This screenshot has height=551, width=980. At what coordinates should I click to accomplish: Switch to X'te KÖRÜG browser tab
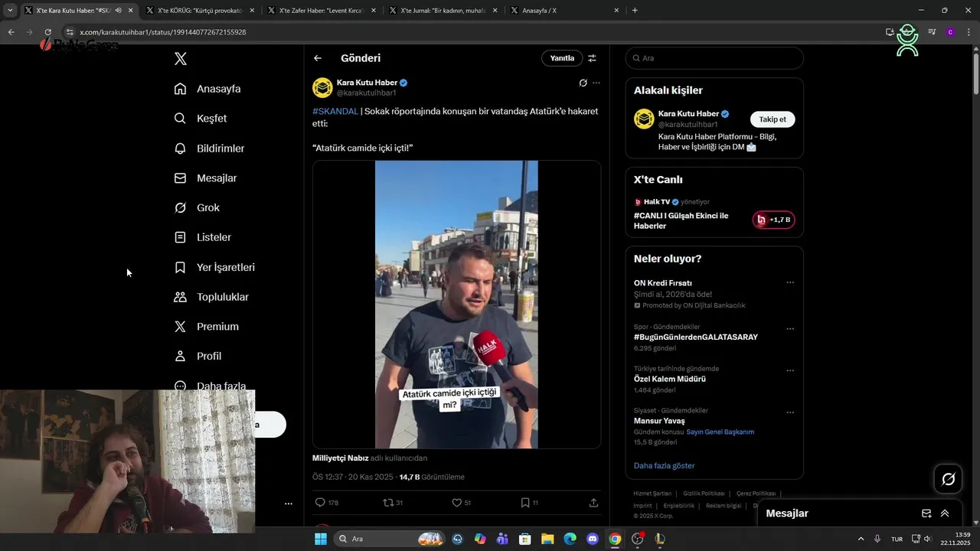(x=199, y=11)
